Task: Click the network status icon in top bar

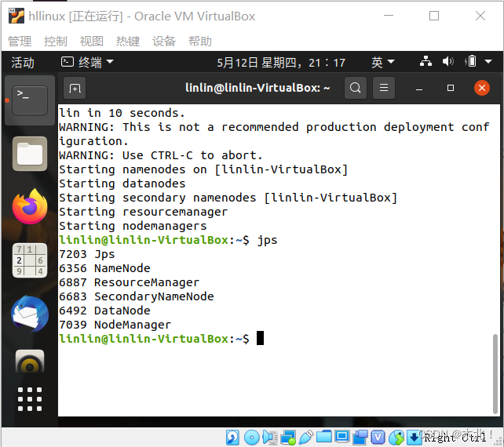Action: 426,61
